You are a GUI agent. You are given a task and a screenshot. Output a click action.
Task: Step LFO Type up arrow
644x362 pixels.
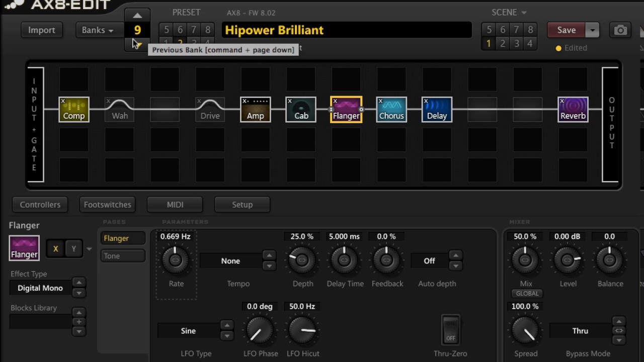tap(227, 325)
